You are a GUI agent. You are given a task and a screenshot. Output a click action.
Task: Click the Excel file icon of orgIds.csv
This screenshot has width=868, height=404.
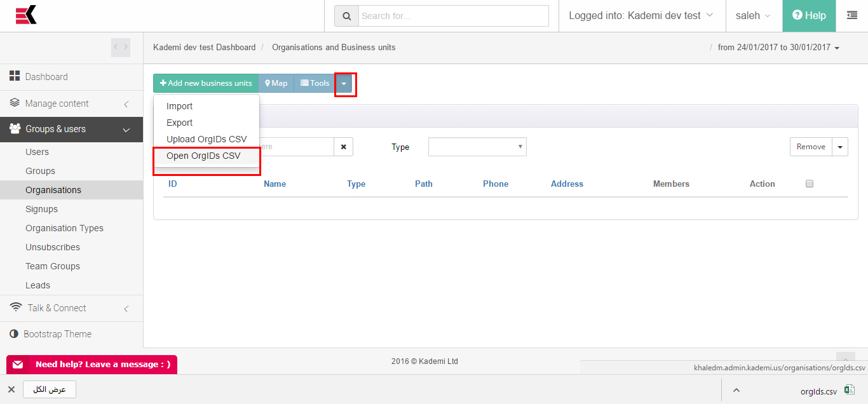(x=849, y=390)
